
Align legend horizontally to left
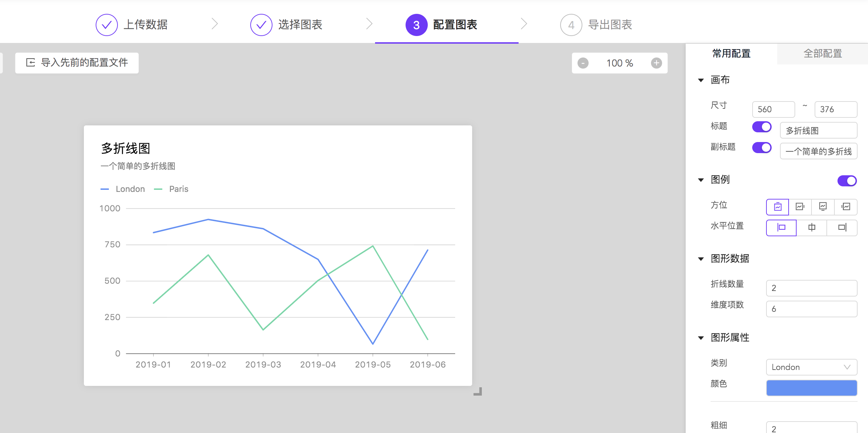click(x=781, y=228)
